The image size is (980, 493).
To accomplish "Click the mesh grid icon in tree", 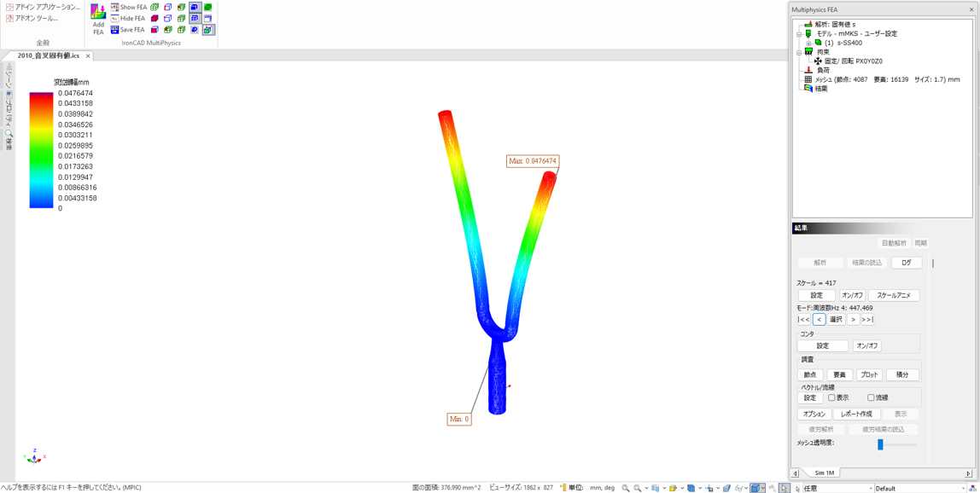I will coord(808,79).
